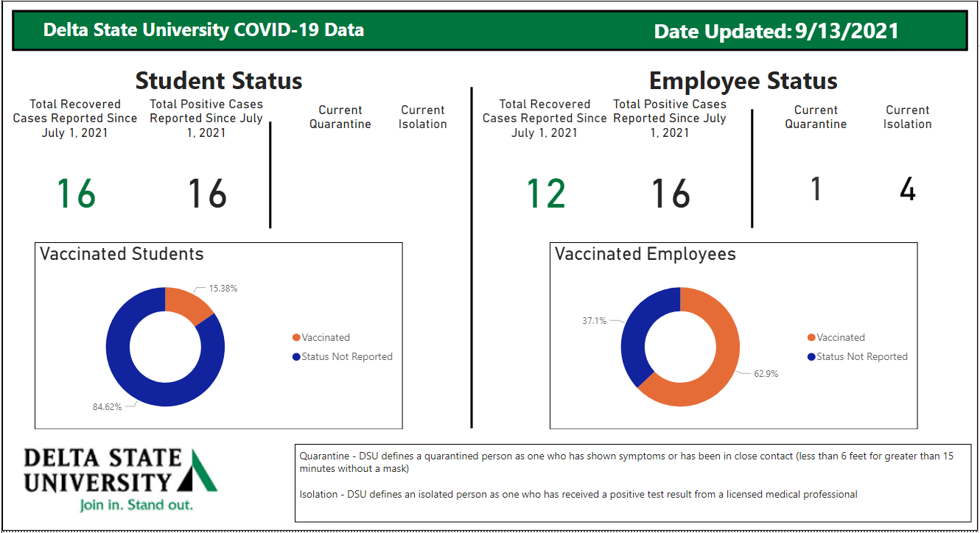Click the green employee recovered cases number 12
The width and height of the screenshot is (980, 533).
tap(546, 194)
